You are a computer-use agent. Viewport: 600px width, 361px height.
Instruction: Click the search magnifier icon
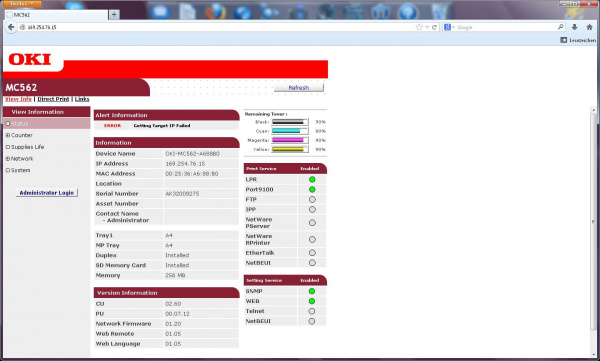[560, 27]
